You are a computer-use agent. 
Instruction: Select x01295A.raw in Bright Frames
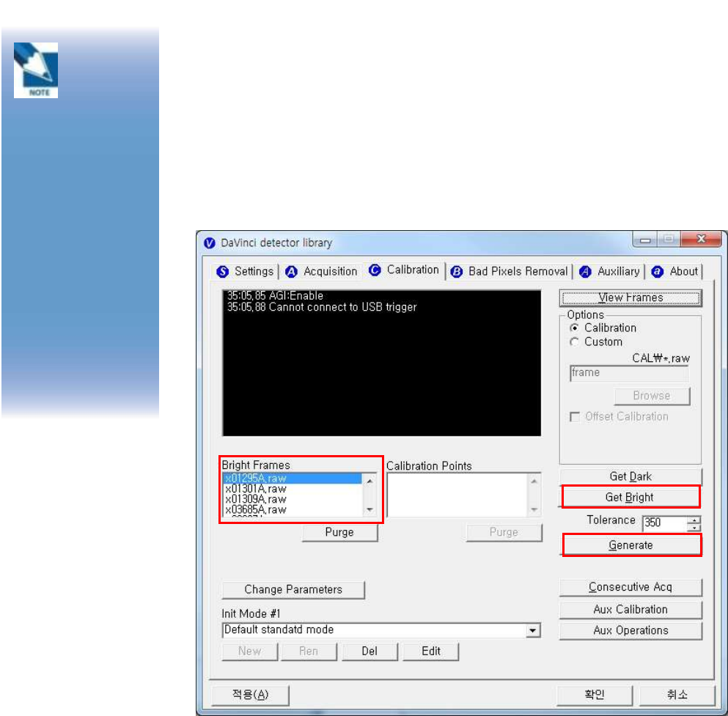(x=293, y=479)
